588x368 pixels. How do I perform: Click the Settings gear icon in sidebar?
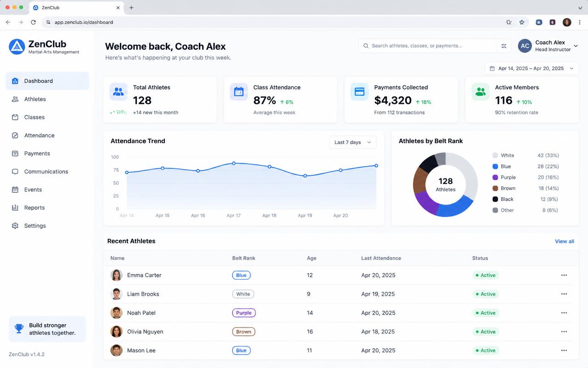15,226
